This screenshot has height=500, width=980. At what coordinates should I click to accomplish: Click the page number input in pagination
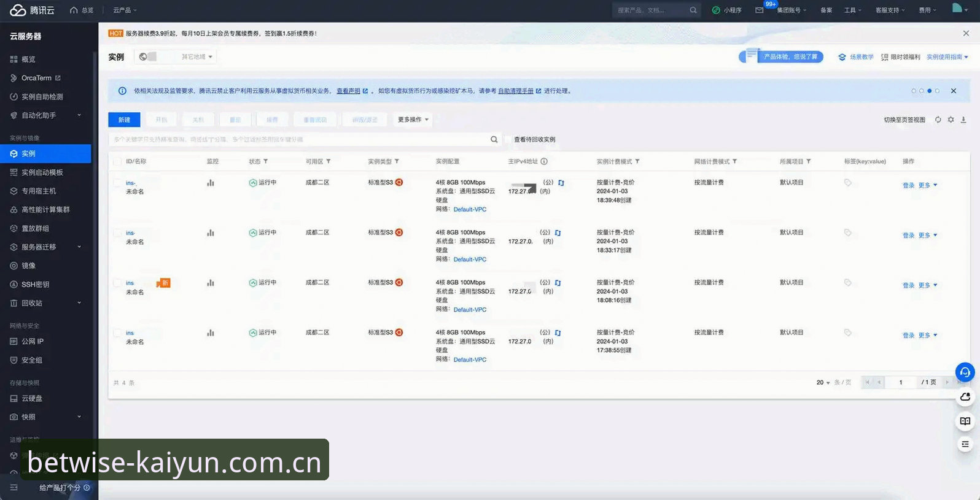[x=901, y=383]
